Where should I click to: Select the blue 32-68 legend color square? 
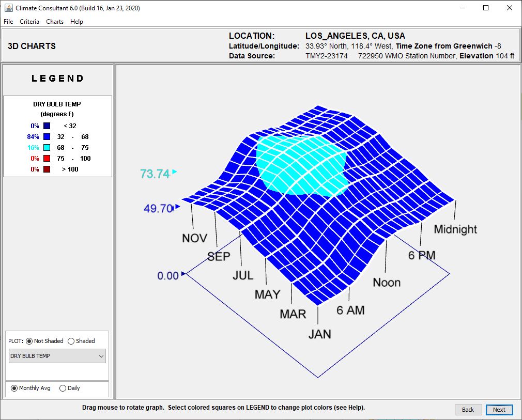tap(47, 137)
